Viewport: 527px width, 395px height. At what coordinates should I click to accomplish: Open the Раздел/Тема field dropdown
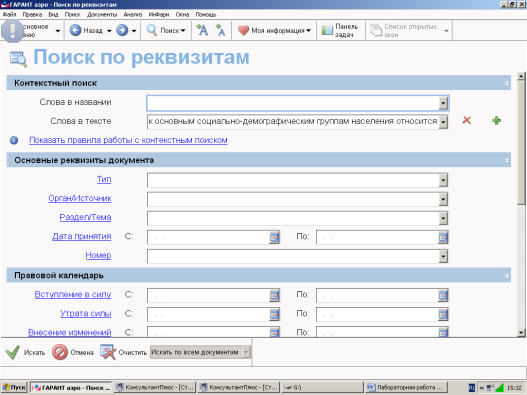[443, 219]
